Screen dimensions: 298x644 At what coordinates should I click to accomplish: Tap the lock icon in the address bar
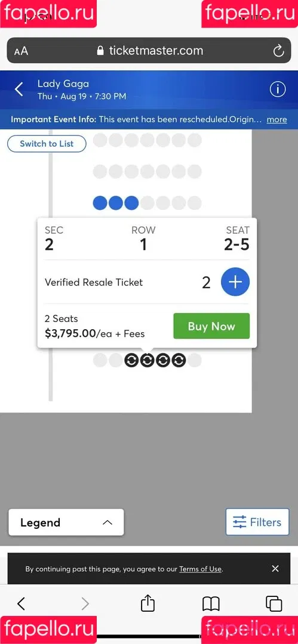[100, 51]
